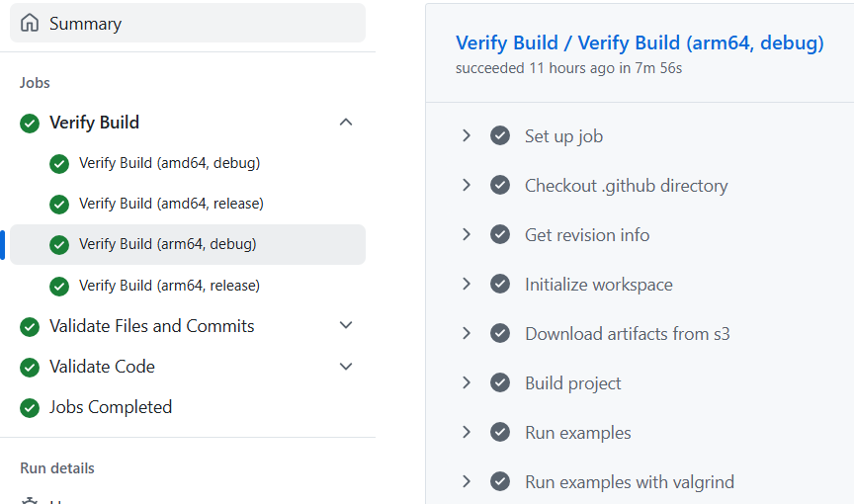This screenshot has width=854, height=504.
Task: Select Verify Build (amd64, debug) job
Action: click(169, 163)
